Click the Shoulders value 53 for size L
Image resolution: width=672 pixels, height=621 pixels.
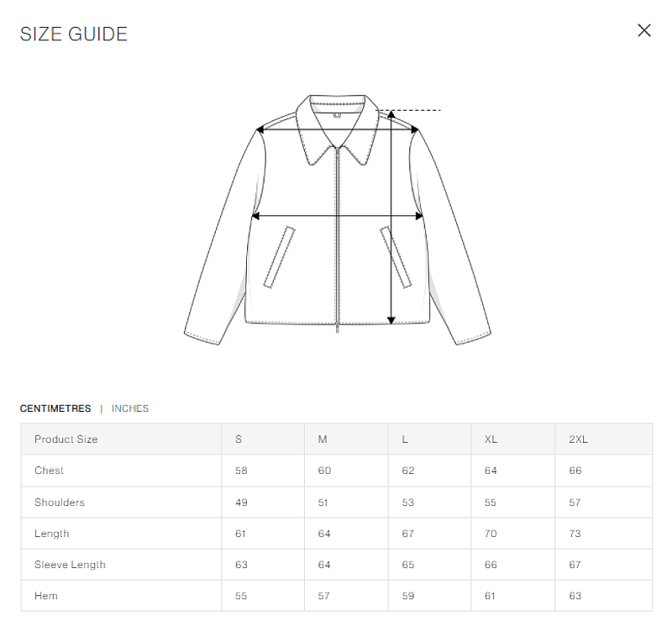[408, 503]
